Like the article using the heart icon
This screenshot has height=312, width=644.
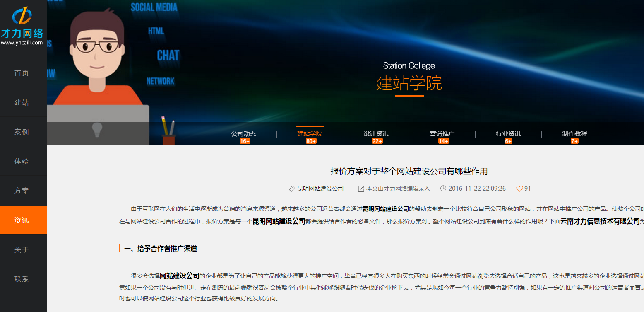(x=520, y=188)
